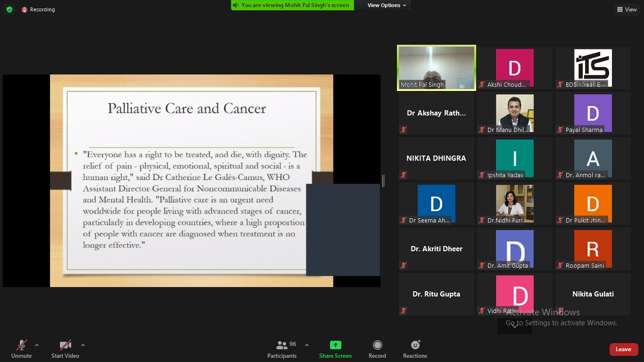Select Dr.Nidhi Puri's video tile
The height and width of the screenshot is (362, 644).
click(514, 203)
